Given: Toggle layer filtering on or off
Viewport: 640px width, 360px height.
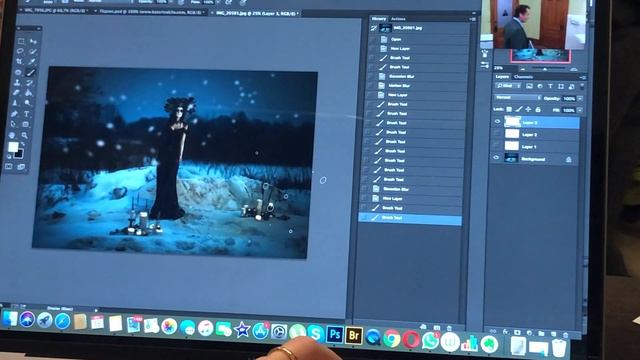Looking at the screenshot, I should pyautogui.click(x=582, y=87).
